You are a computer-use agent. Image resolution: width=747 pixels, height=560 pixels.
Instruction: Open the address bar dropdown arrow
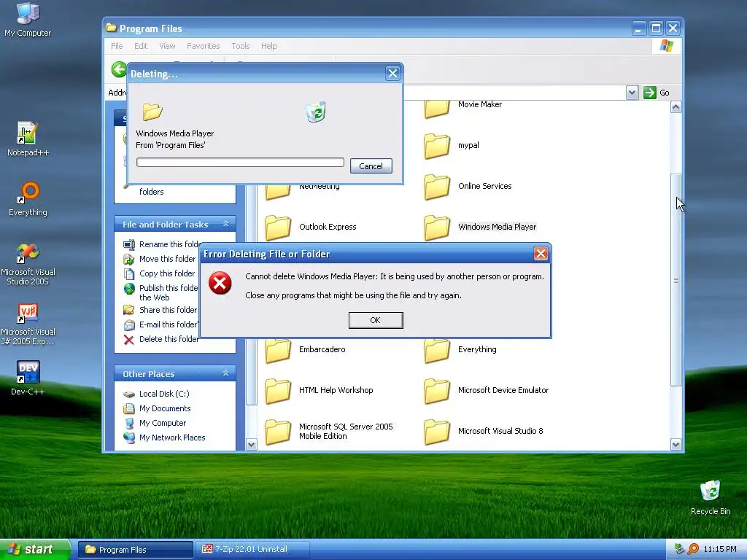click(x=632, y=93)
